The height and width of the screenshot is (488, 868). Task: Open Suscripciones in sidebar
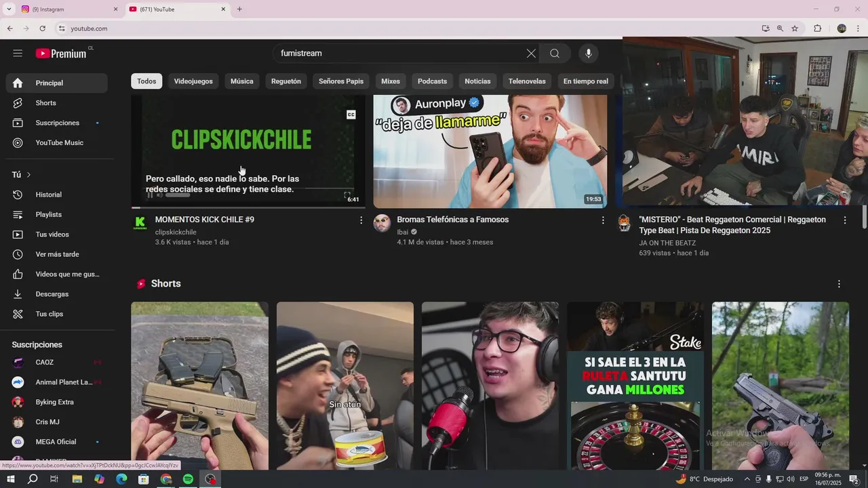point(57,123)
